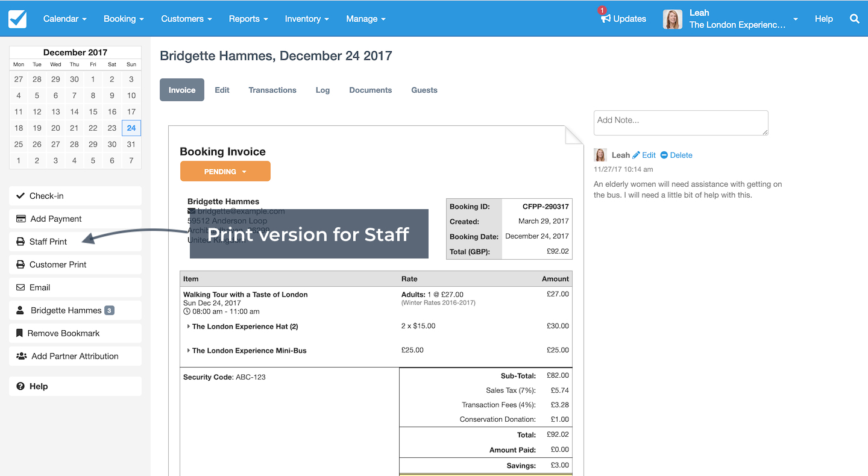The width and height of the screenshot is (868, 476).
Task: Click the Staff Print printer icon
Action: [x=20, y=242]
